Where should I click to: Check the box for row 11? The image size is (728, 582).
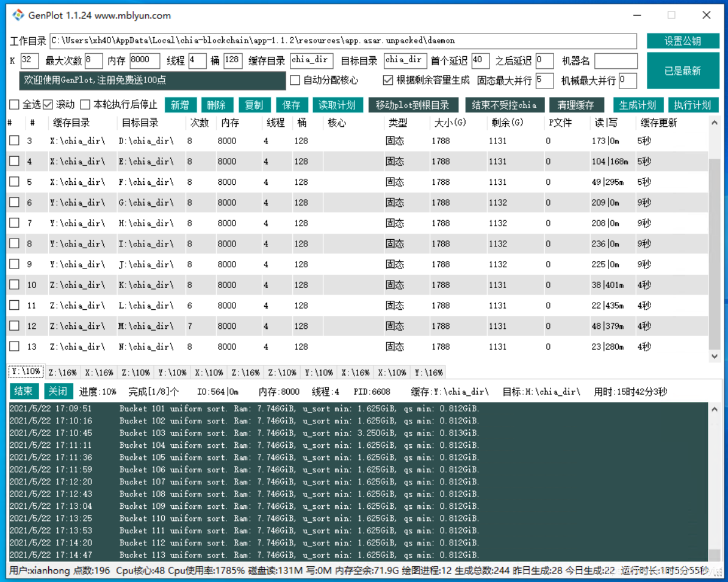tap(15, 306)
